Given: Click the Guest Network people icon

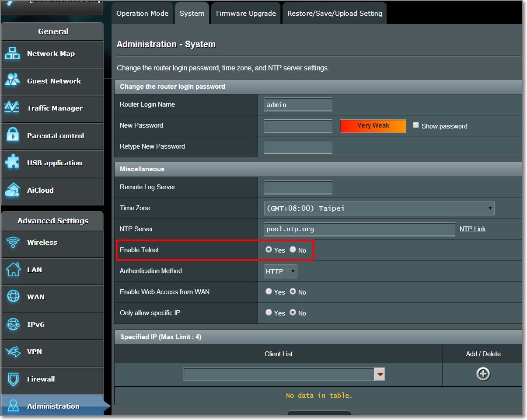Looking at the screenshot, I should (x=12, y=80).
